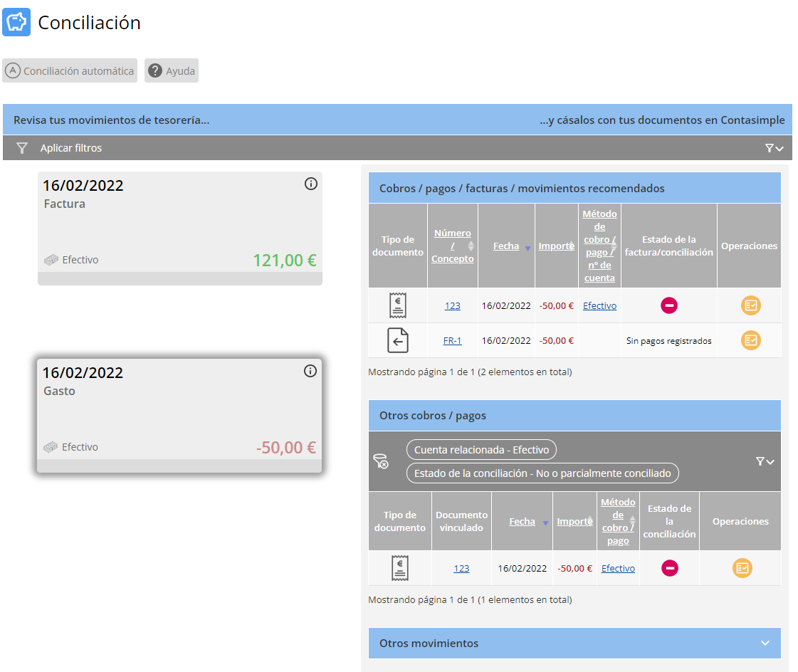Image resolution: width=798 pixels, height=672 pixels.
Task: Click the orange operations icon in the FR-1 row
Action: (750, 340)
